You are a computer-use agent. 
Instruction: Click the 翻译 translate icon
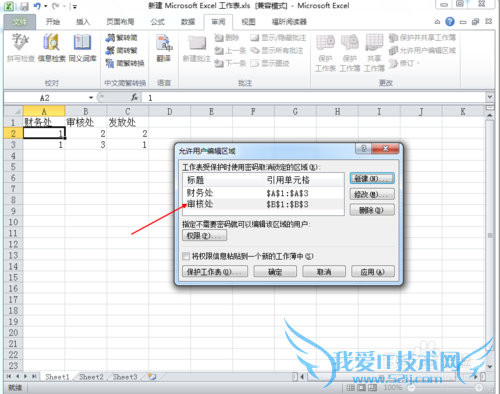(164, 48)
